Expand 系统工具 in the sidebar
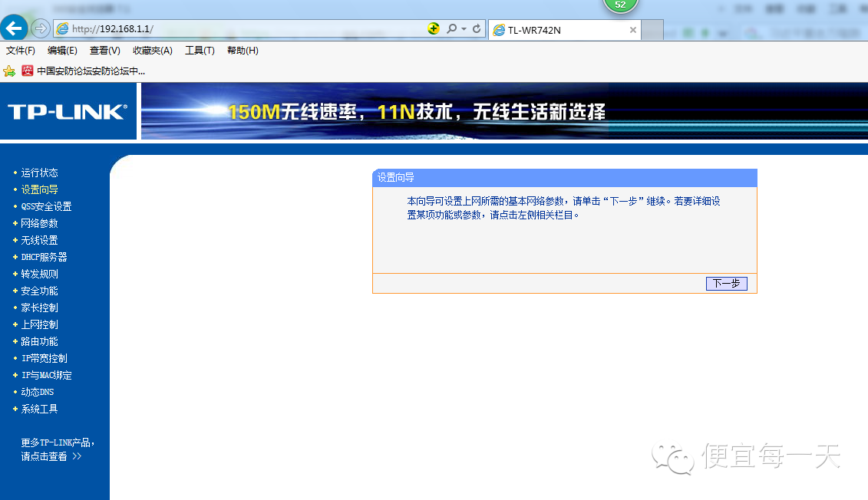The image size is (868, 500). tap(38, 409)
